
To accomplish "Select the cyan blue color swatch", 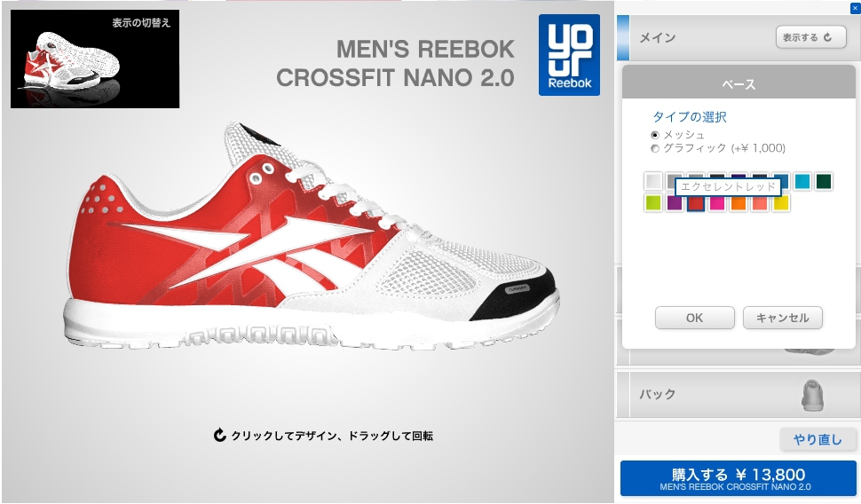I will coord(802,181).
